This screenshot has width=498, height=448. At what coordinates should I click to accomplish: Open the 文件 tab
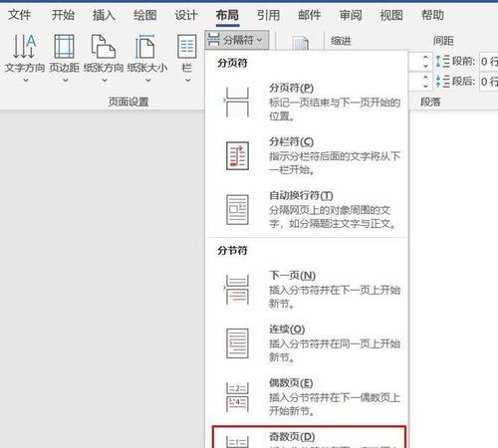pos(19,15)
